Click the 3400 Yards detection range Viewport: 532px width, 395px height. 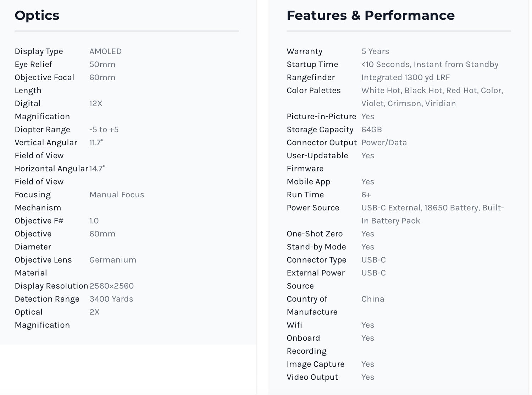click(x=111, y=299)
